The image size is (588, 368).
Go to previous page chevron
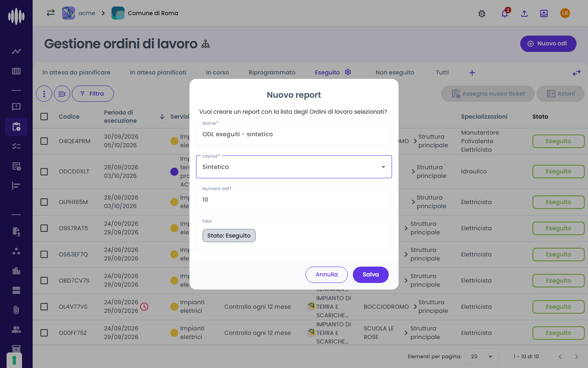pos(560,357)
